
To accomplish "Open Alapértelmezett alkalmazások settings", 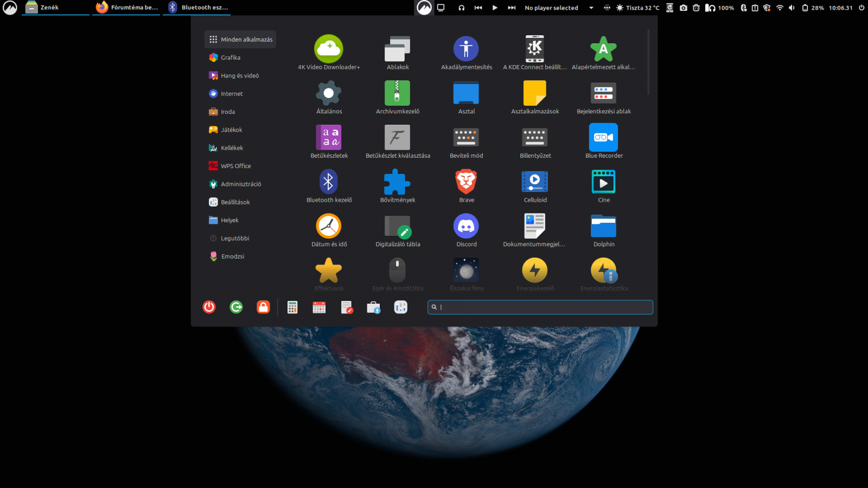I will 604,53.
